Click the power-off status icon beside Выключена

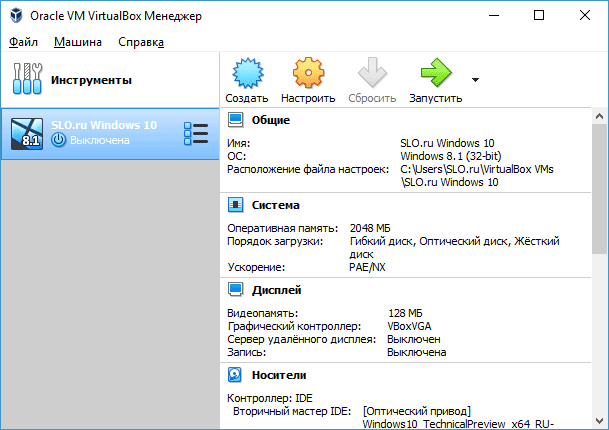click(59, 140)
